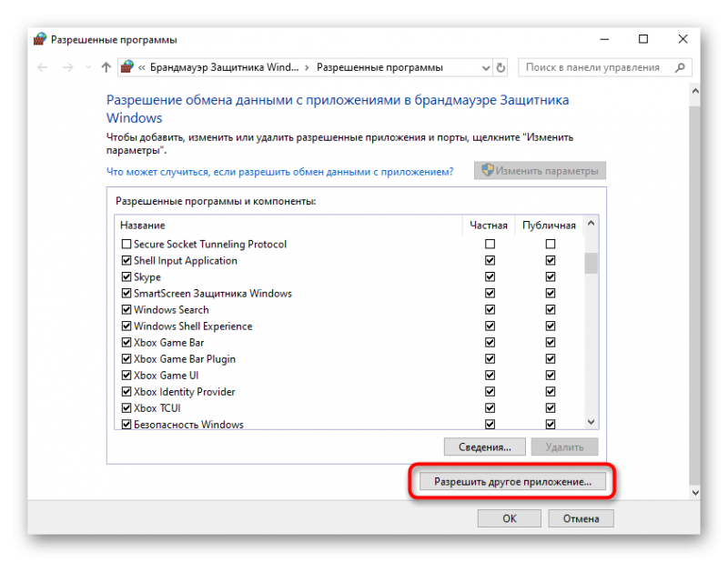This screenshot has height=562, width=728.
Task: Select SmartScreen Защитника Windows row text
Action: pos(213,294)
